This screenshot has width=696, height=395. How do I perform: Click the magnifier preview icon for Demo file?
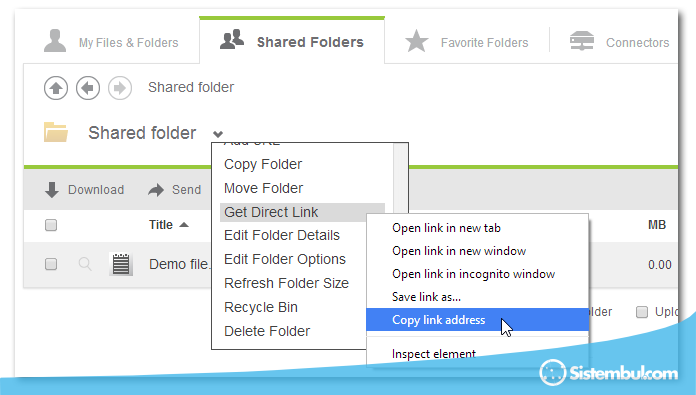coord(85,264)
